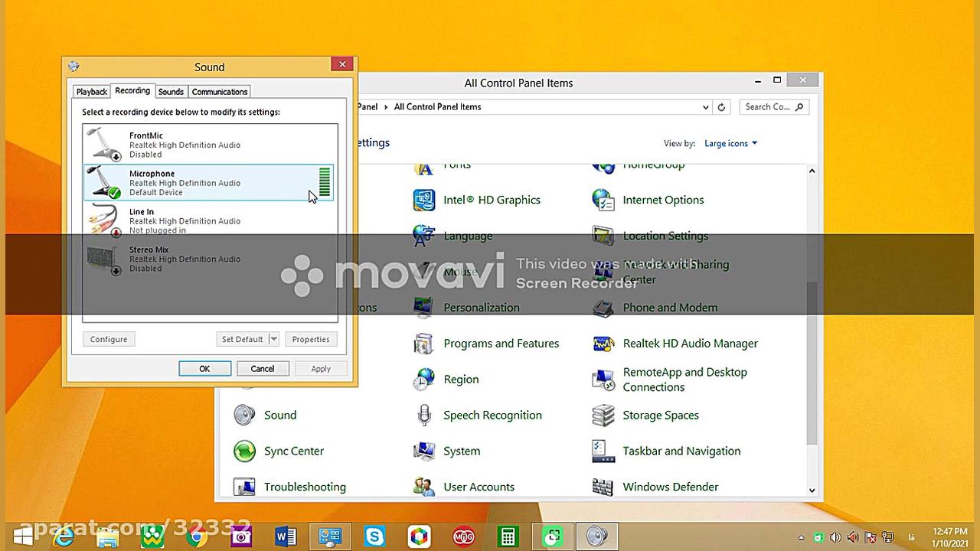Open Internet Explorer from the taskbar
980x551 pixels.
(64, 536)
